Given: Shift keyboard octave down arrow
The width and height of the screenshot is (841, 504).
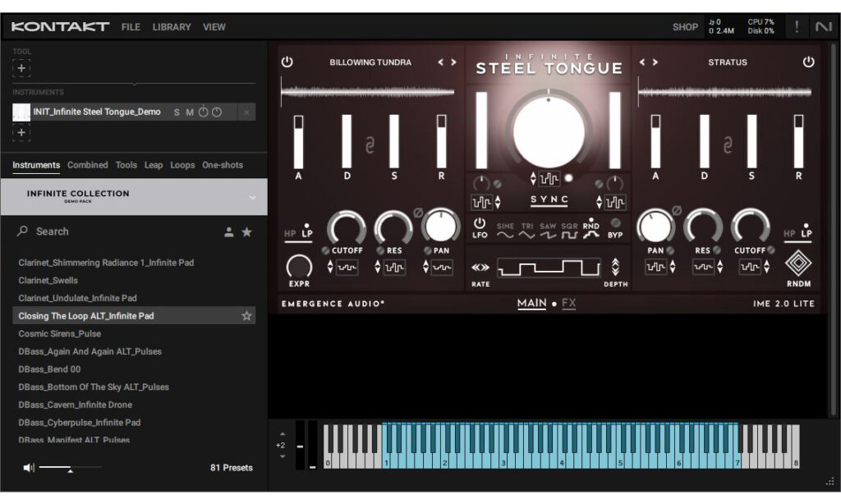Looking at the screenshot, I should pyautogui.click(x=283, y=456).
